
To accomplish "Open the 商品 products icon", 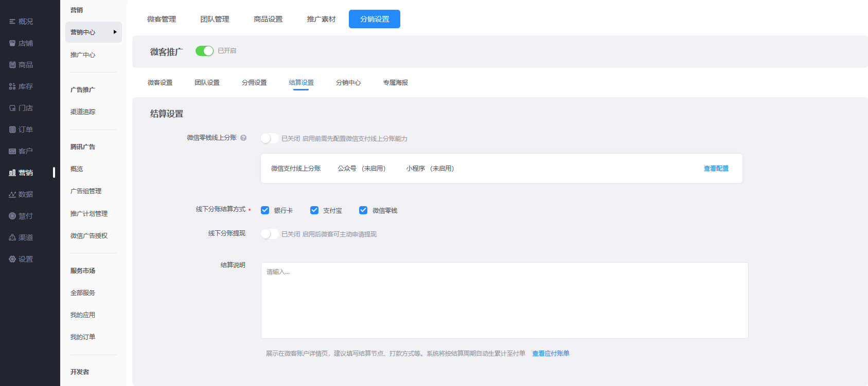I will coord(12,65).
